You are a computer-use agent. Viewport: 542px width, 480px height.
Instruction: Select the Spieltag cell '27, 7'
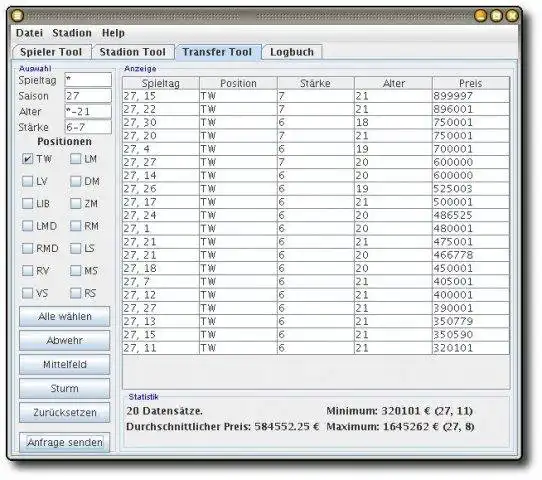pyautogui.click(x=161, y=282)
